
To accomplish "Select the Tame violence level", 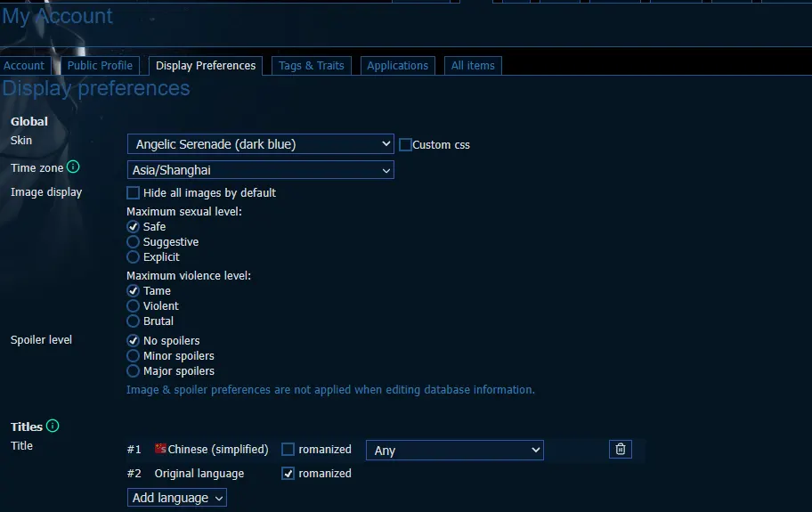I will tap(133, 290).
